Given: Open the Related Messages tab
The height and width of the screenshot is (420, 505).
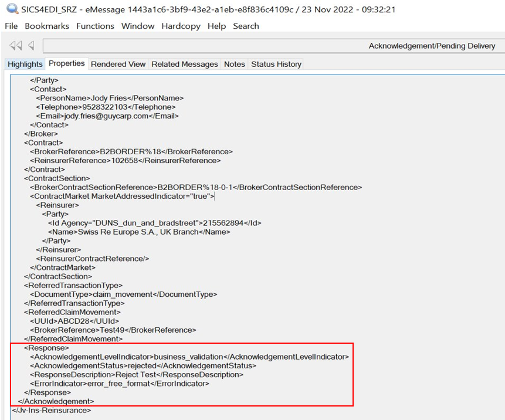Looking at the screenshot, I should click(184, 64).
